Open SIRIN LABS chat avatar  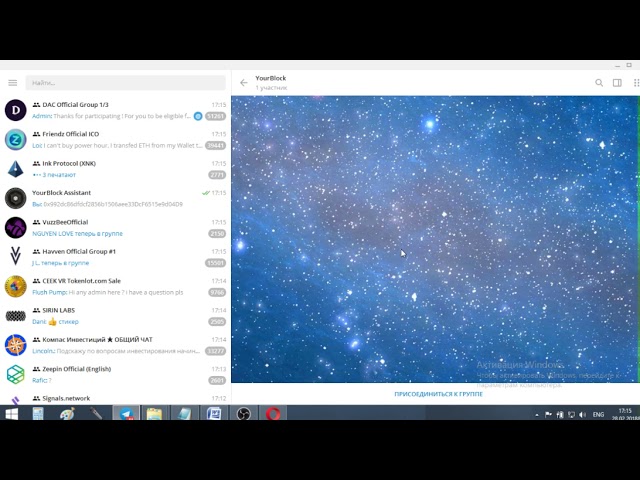coord(16,316)
